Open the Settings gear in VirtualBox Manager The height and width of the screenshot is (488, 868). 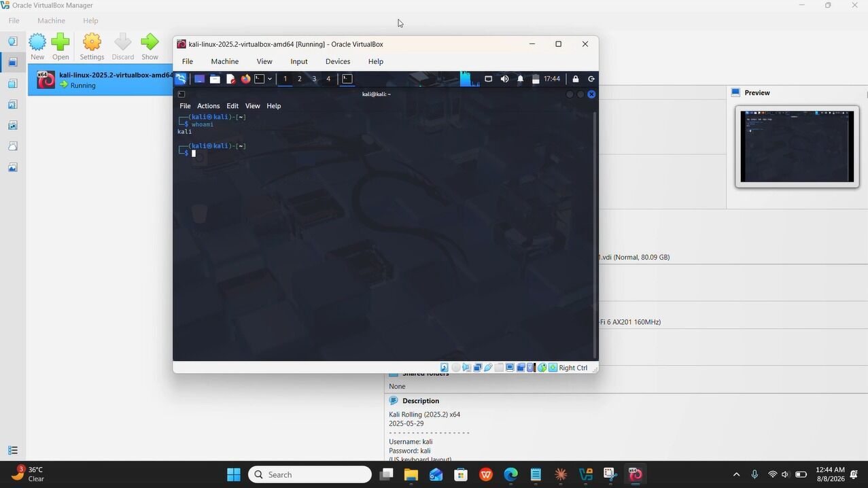92,46
